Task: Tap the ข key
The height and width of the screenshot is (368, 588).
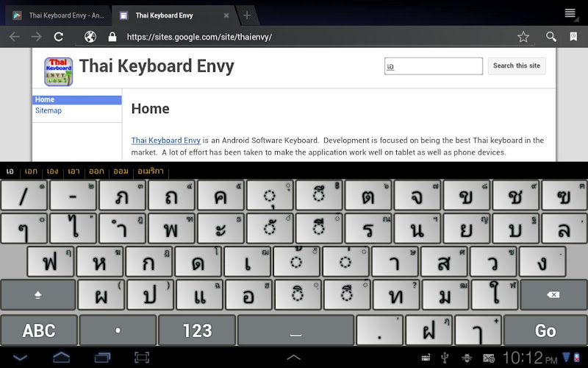Action: [466, 196]
